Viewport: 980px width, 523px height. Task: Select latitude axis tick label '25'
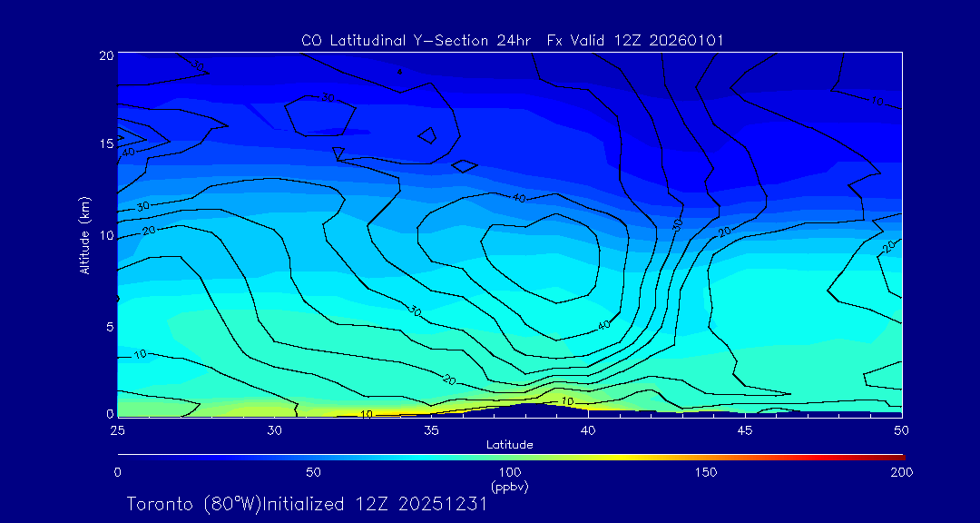point(117,430)
